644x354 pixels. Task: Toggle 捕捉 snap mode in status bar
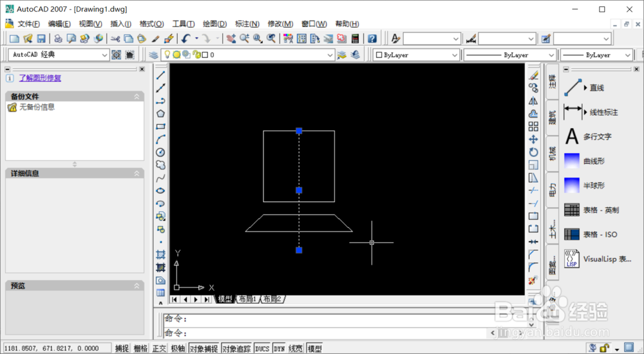(x=122, y=349)
